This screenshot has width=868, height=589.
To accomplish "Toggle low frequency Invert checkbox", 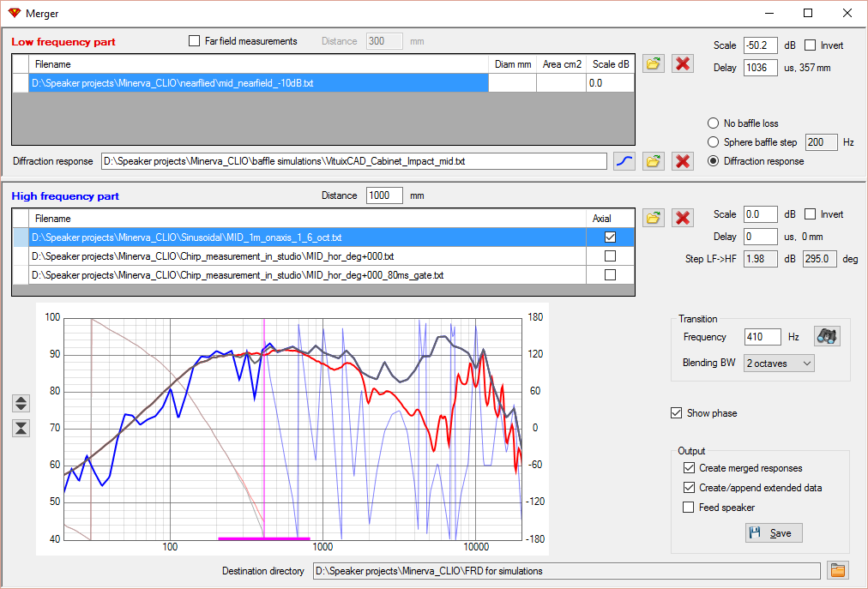I will [x=810, y=45].
